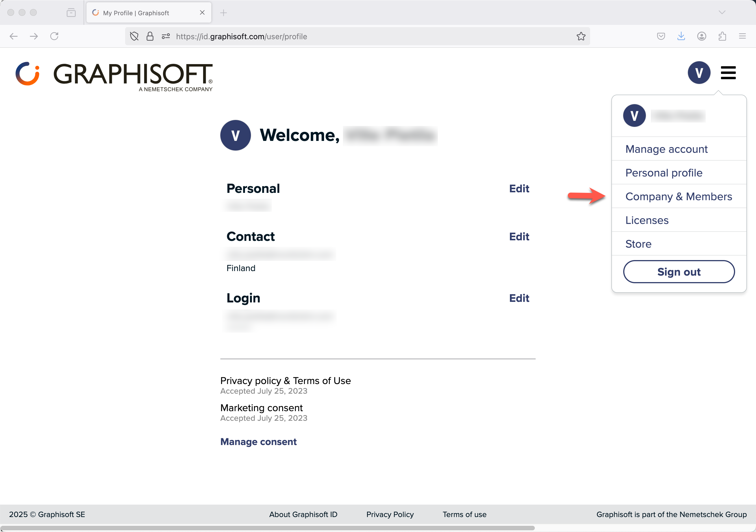756x532 pixels.
Task: Open the extensions puzzle icon
Action: point(722,36)
